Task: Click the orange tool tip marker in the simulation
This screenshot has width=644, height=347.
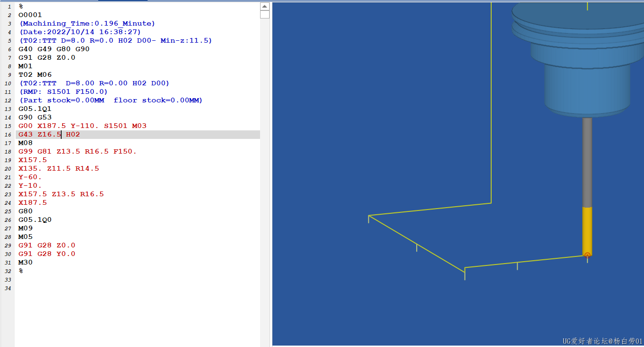Action: [x=588, y=256]
